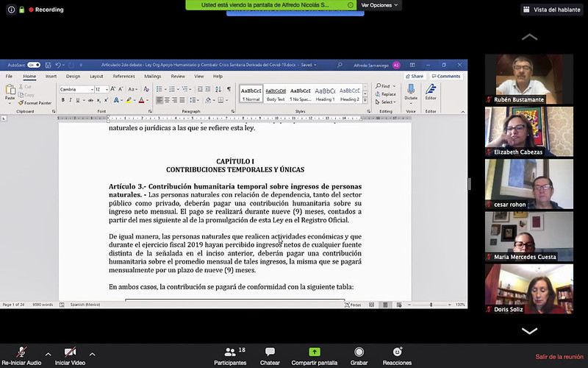The width and height of the screenshot is (588, 368).
Task: Click Replace in Editing group
Action: 385,94
